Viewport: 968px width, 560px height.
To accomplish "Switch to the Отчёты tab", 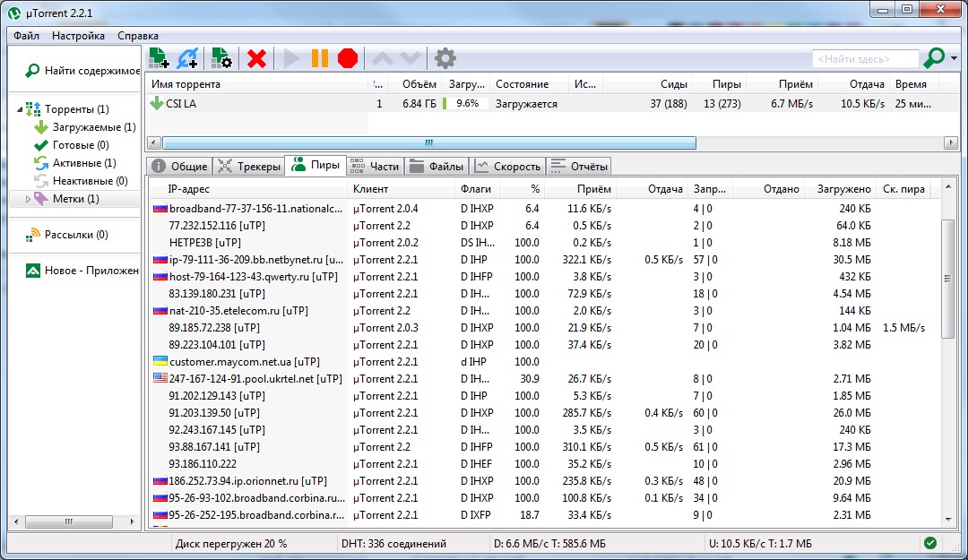I will tap(579, 166).
